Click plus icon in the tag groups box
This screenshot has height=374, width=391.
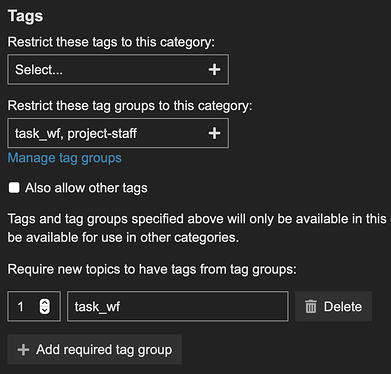(214, 133)
